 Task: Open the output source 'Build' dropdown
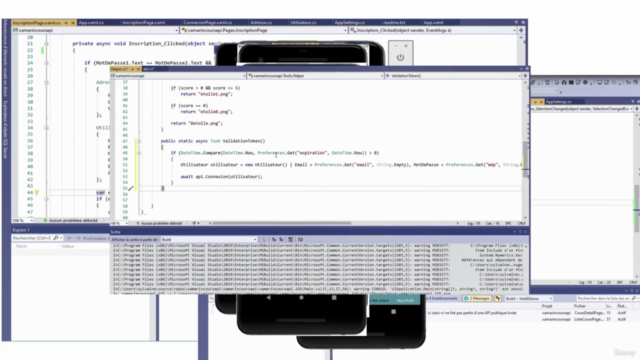click(x=209, y=240)
